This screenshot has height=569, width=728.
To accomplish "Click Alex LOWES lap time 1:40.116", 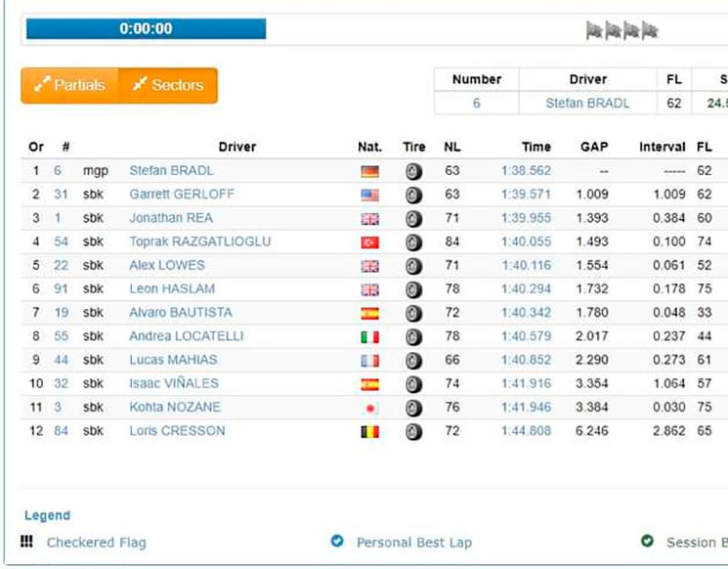I will coord(526,266).
